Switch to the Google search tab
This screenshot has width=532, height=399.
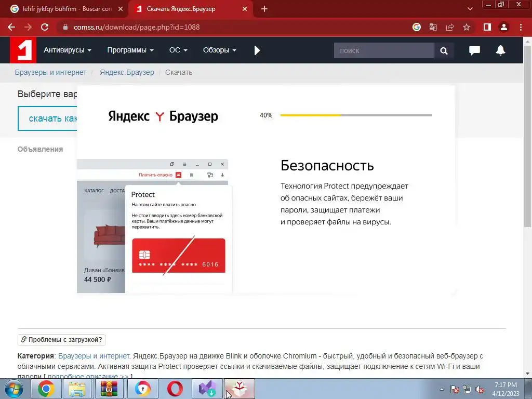64,9
